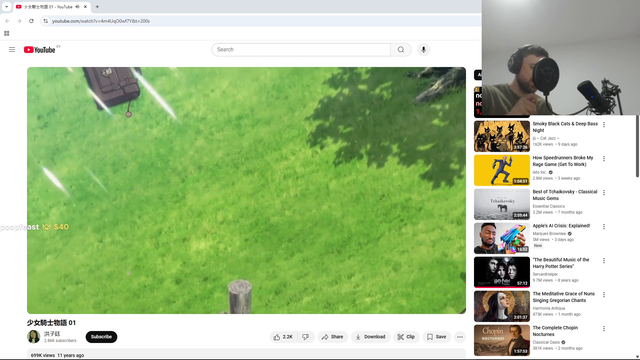Visit Essential Classics channel link
Screen dimensions: 640x360
[x=549, y=206]
